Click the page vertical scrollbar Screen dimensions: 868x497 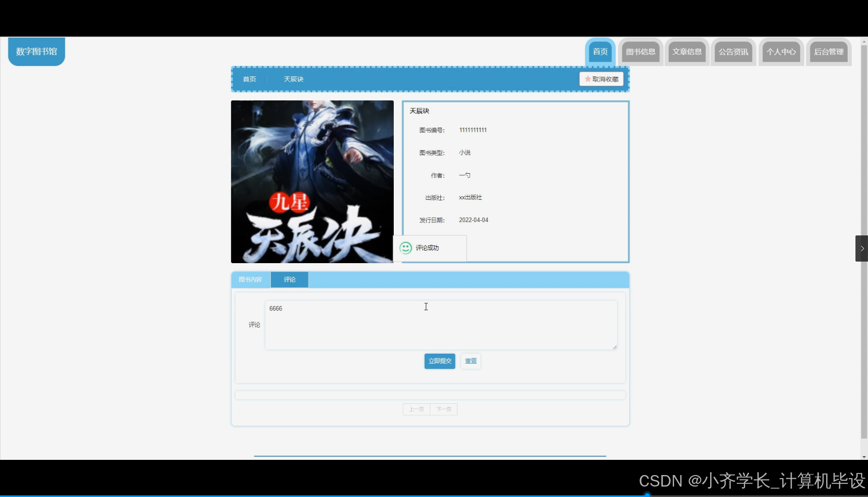864,242
